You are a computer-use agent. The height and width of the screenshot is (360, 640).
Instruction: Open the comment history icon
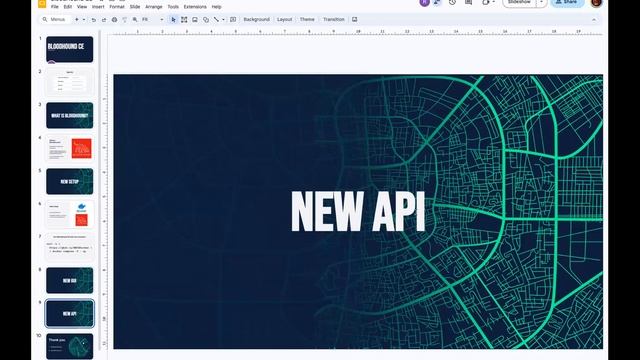[x=469, y=2]
